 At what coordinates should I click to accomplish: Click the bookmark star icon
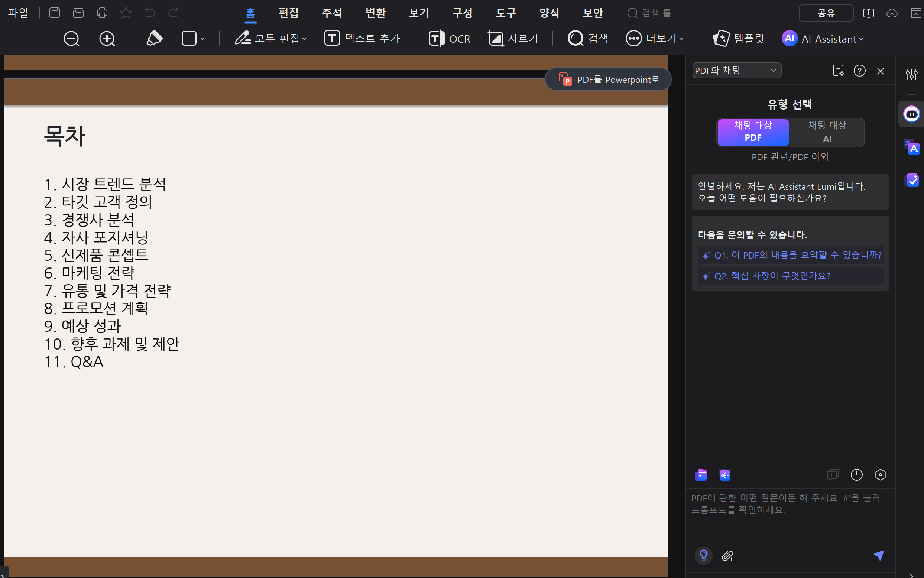(126, 13)
